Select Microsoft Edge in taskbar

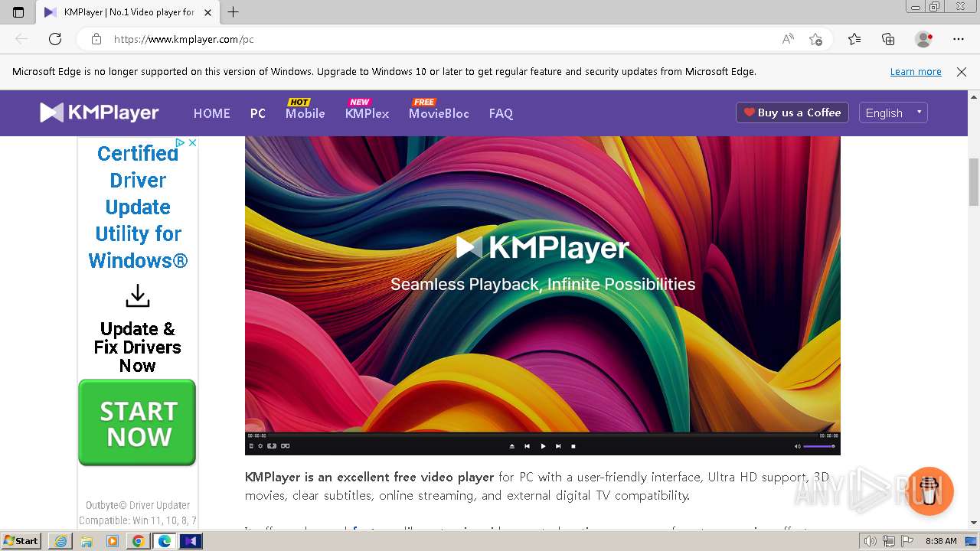point(165,541)
